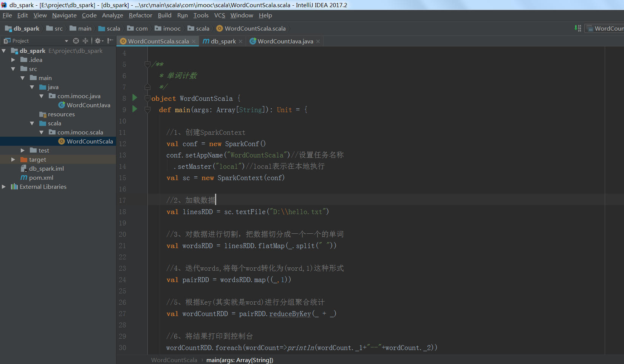Select pom.xml in the Project tree
Screen dimensions: 624x364
[40, 177]
